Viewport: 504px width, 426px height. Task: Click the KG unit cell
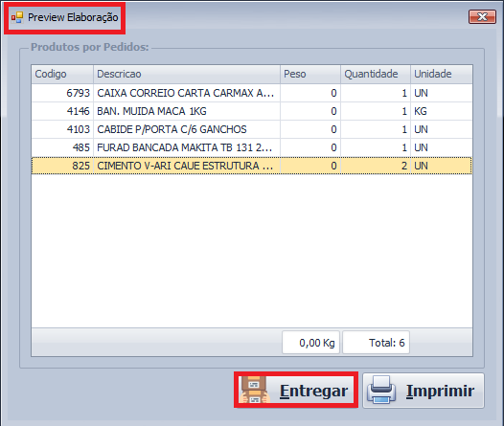point(442,111)
